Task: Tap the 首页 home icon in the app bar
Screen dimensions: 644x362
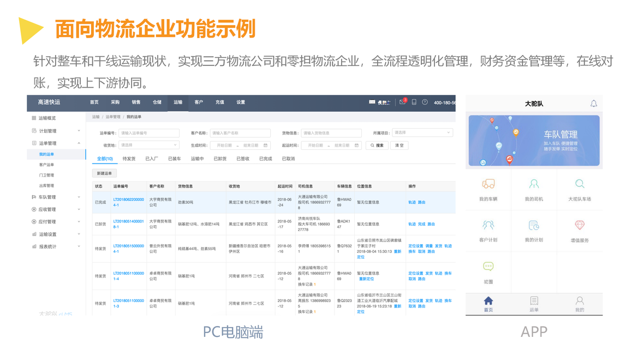Action: coord(488,301)
